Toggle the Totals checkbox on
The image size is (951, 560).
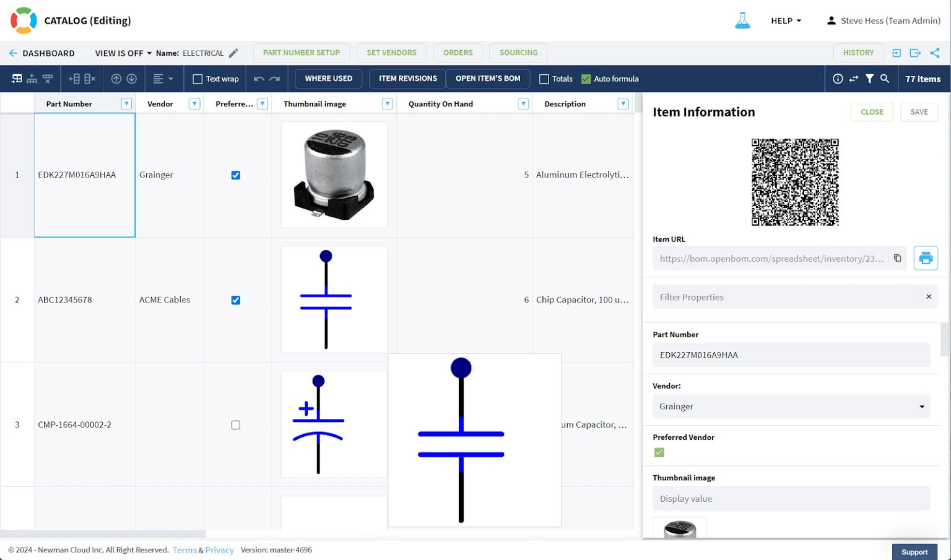click(544, 79)
